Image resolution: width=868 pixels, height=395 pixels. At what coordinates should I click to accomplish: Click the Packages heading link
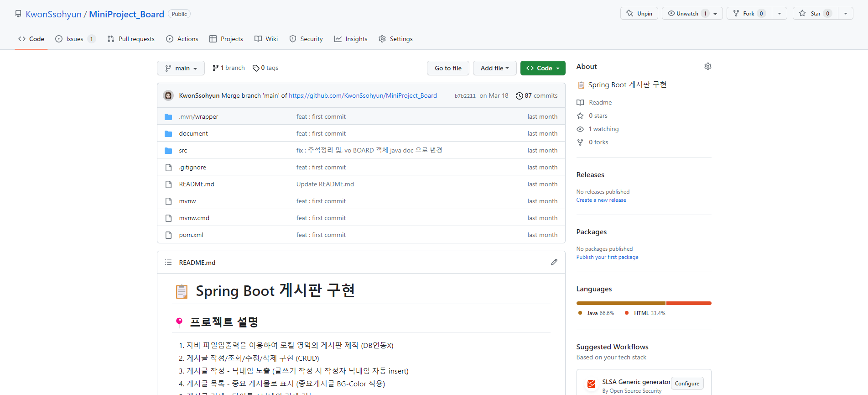coord(591,232)
